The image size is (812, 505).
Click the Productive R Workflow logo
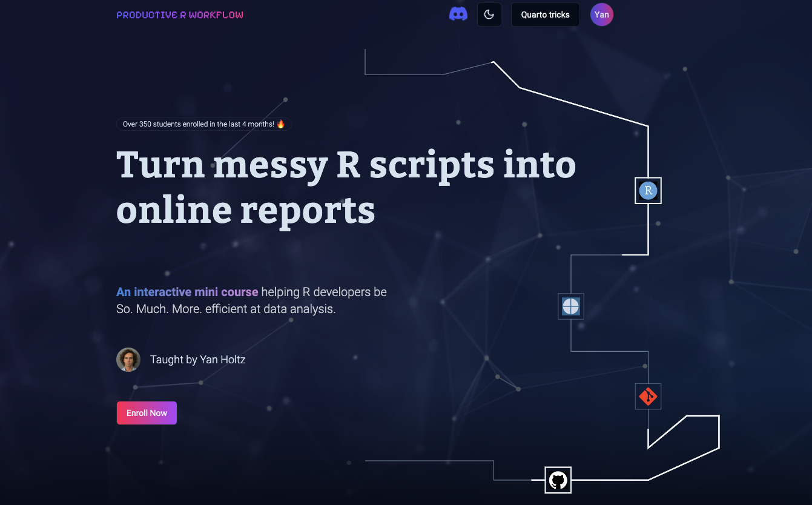pyautogui.click(x=179, y=15)
